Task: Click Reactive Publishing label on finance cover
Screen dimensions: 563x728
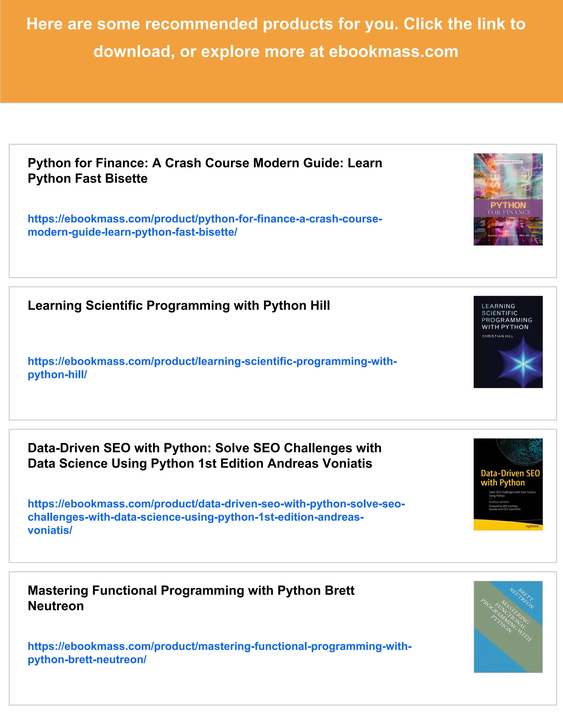Action: coord(508,162)
